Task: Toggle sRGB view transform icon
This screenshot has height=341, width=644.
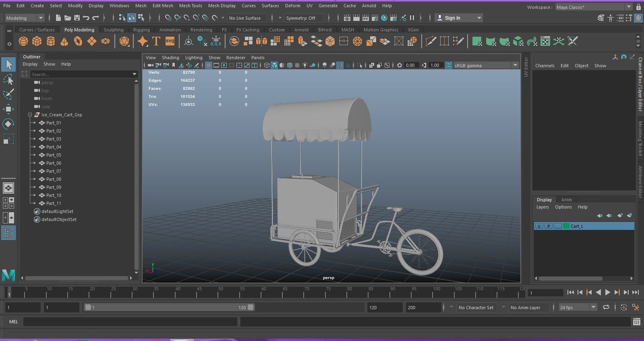Action: point(449,65)
